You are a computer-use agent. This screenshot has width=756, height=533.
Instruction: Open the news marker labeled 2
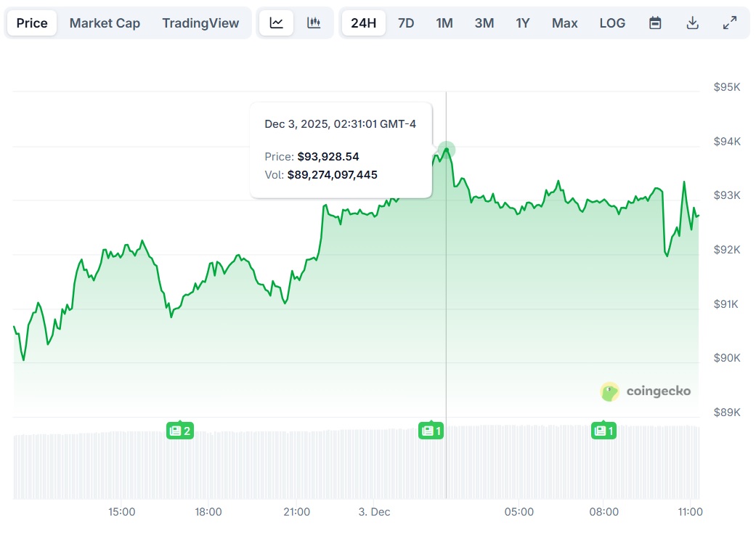(x=180, y=431)
